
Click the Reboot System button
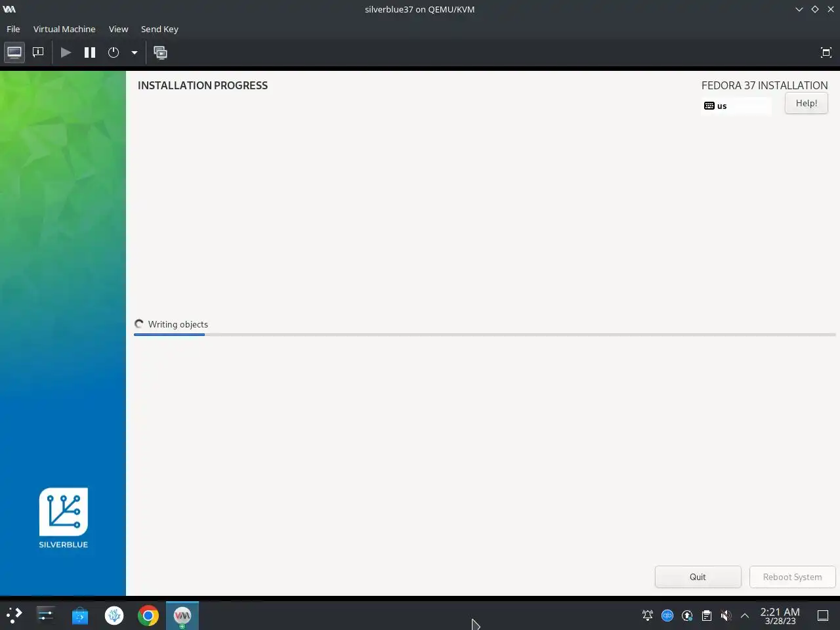(x=792, y=577)
